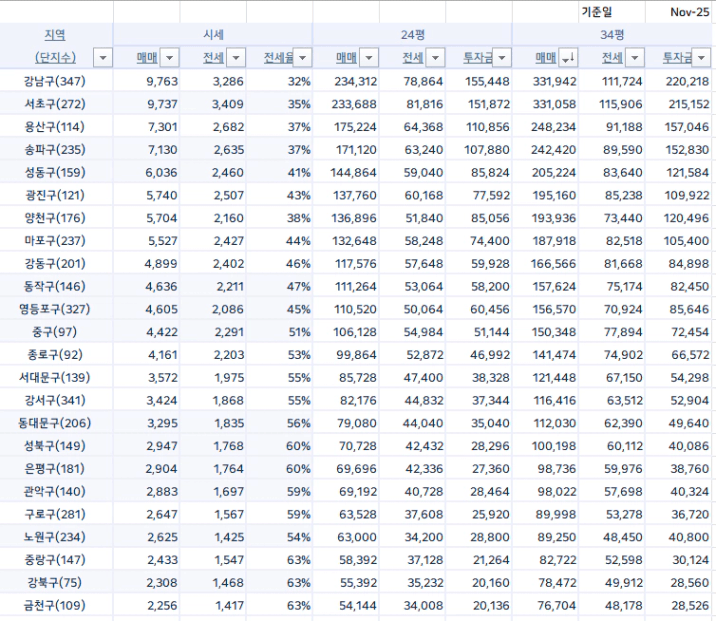Open the 단지수 column filter dropdown
The width and height of the screenshot is (716, 621).
[102, 58]
